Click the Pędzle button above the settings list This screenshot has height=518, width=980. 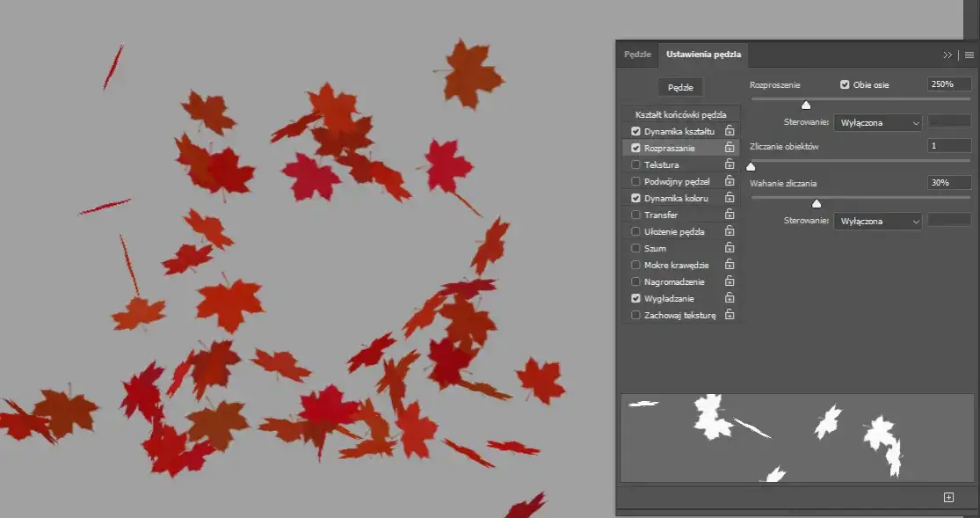click(680, 87)
